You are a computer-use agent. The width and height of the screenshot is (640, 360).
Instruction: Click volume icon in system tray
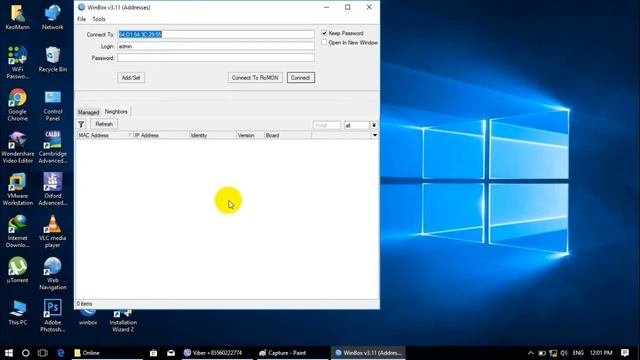564,353
